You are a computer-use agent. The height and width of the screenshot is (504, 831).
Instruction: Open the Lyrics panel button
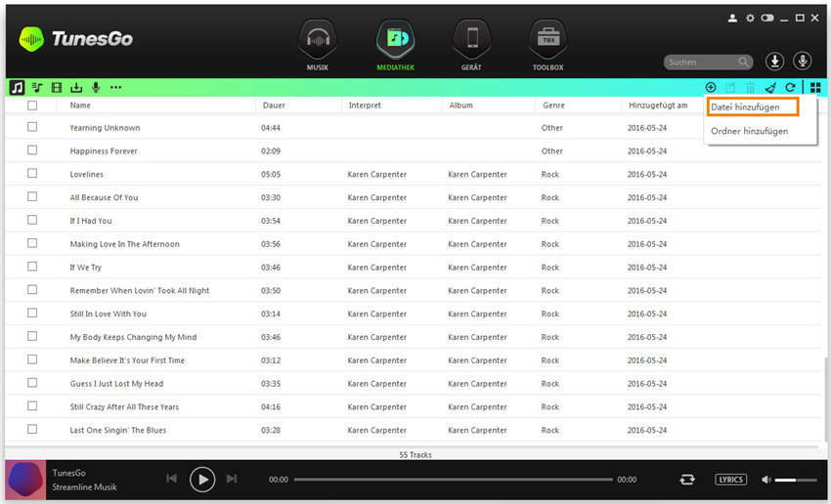click(731, 480)
